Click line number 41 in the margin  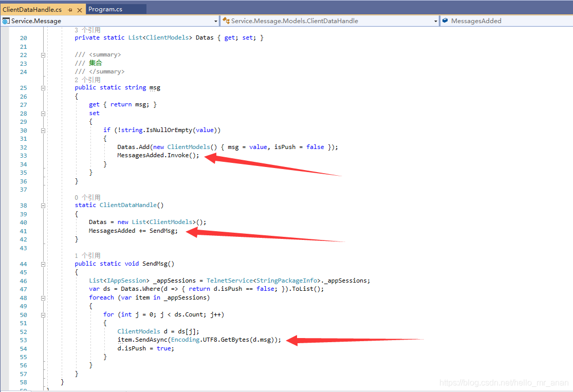click(x=24, y=231)
